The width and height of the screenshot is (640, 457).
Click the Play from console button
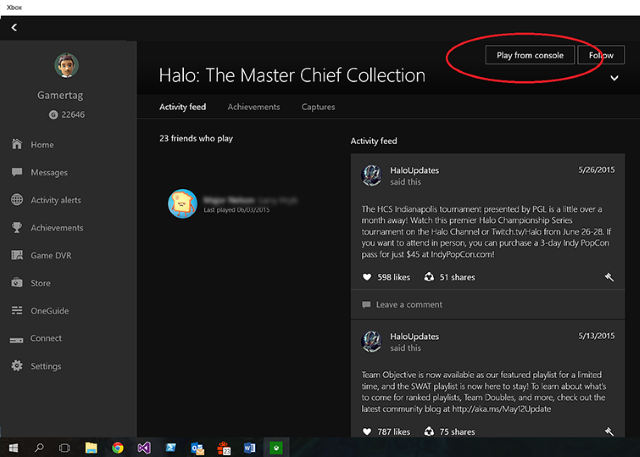point(530,55)
